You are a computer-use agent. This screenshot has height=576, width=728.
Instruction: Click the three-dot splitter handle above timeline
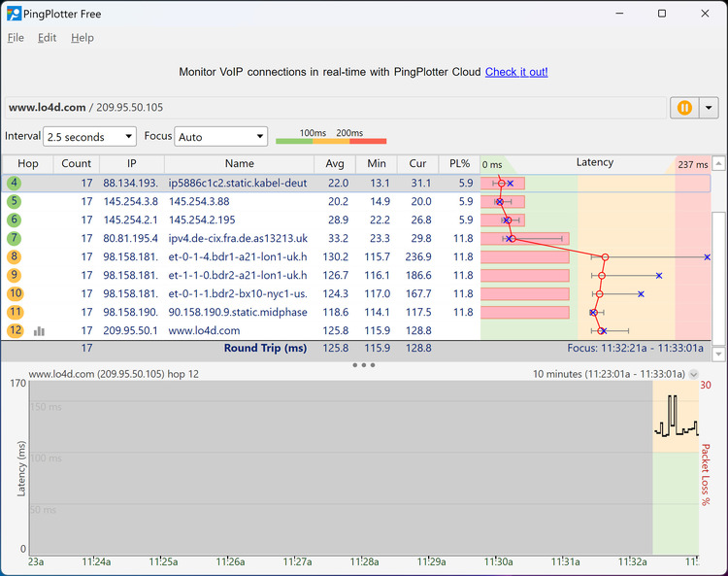(x=364, y=365)
